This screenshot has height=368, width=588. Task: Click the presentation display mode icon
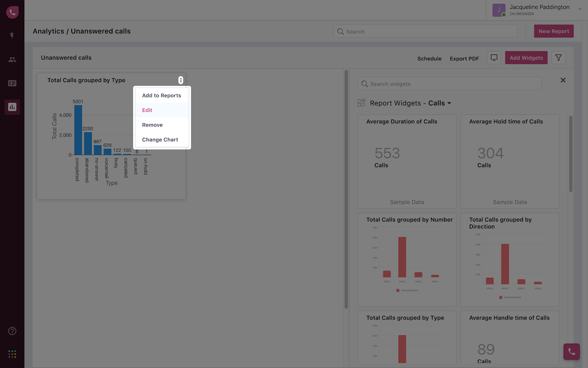[x=494, y=58]
